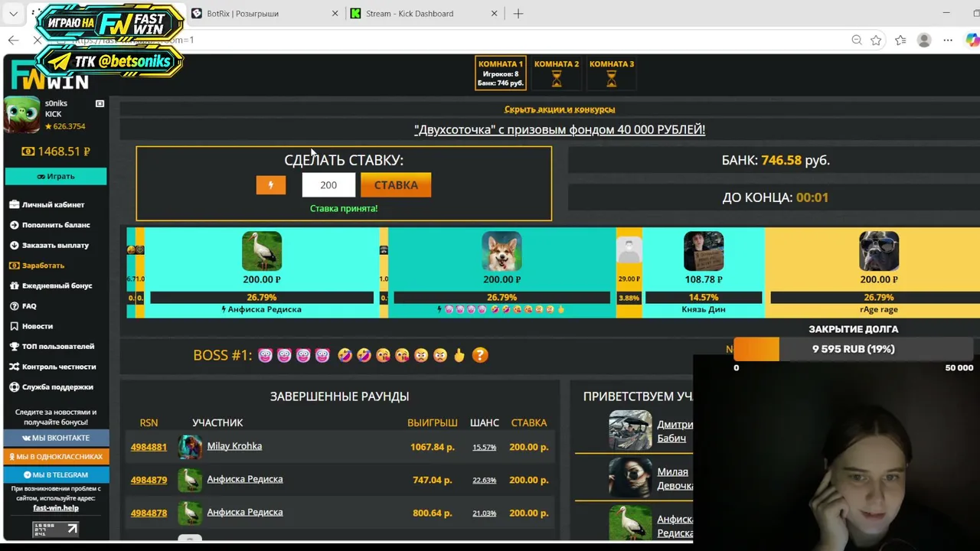Open the Двухсоточка 40 000 рублей promo link

(560, 129)
